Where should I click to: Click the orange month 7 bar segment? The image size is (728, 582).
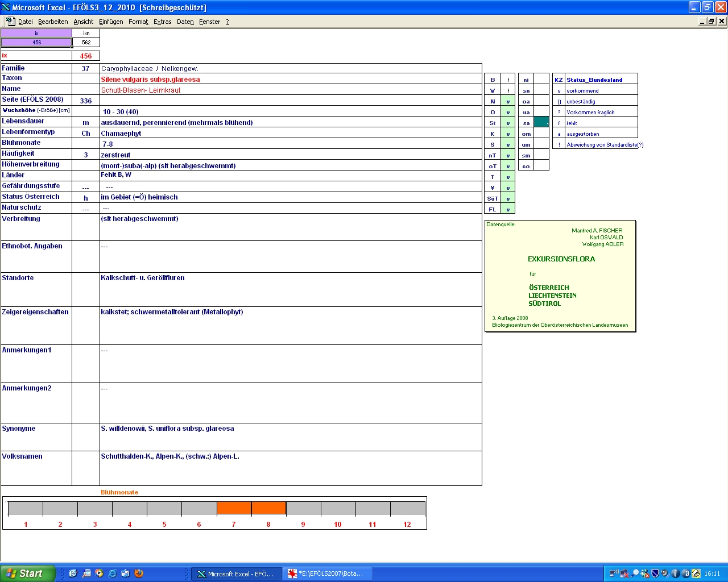pos(234,508)
